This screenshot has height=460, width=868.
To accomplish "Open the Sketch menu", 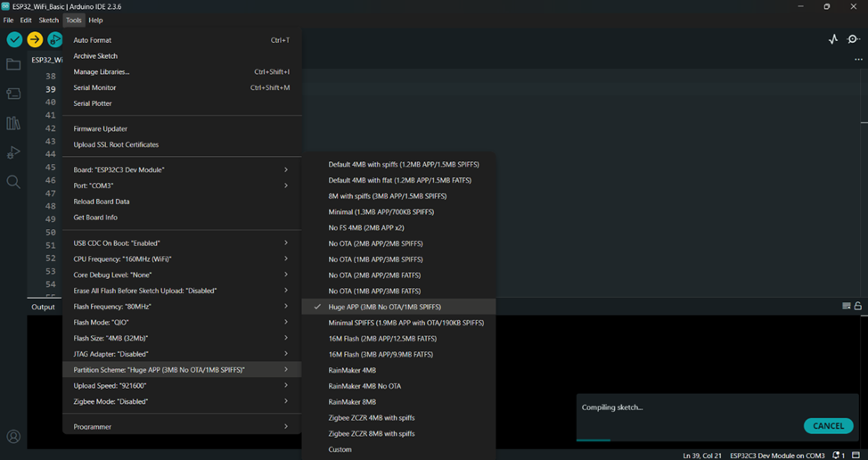I will [49, 20].
